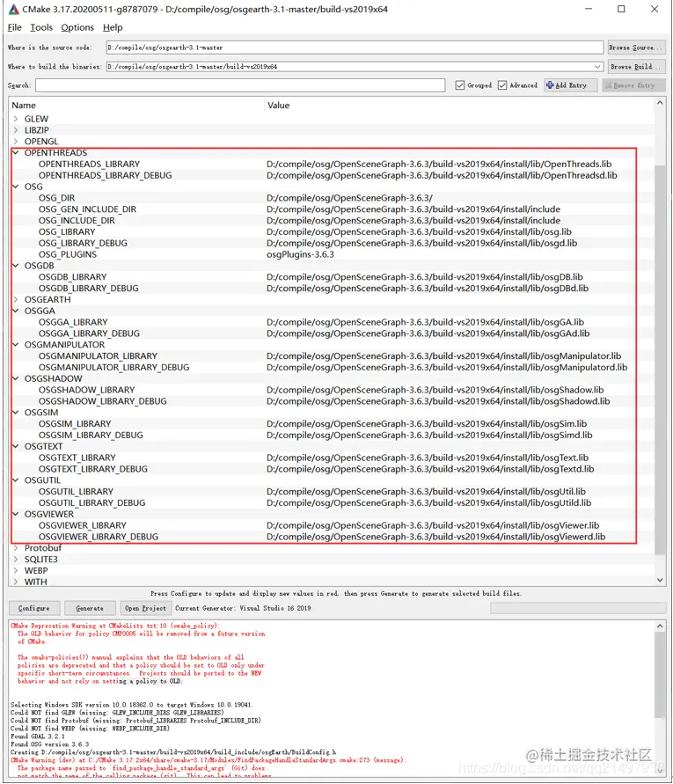This screenshot has width=673, height=784.
Task: Click the Browse Source button
Action: tap(636, 48)
